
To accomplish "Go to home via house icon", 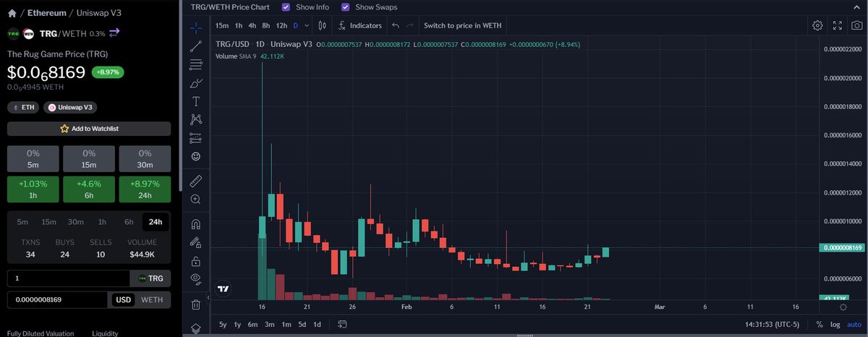I will [x=12, y=12].
